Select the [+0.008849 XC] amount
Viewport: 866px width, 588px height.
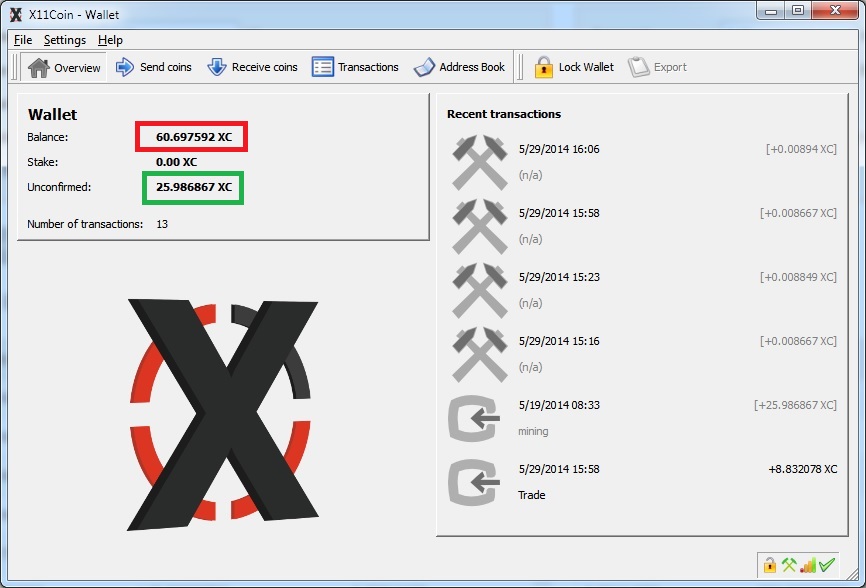point(798,277)
